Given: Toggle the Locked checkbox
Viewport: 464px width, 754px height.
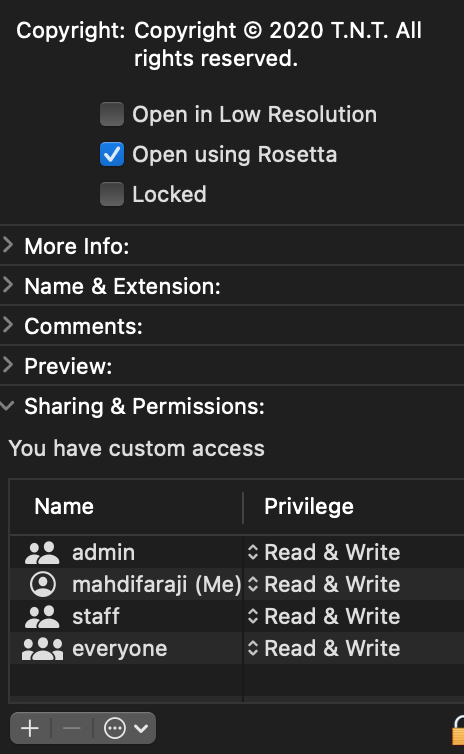Looking at the screenshot, I should click(112, 194).
